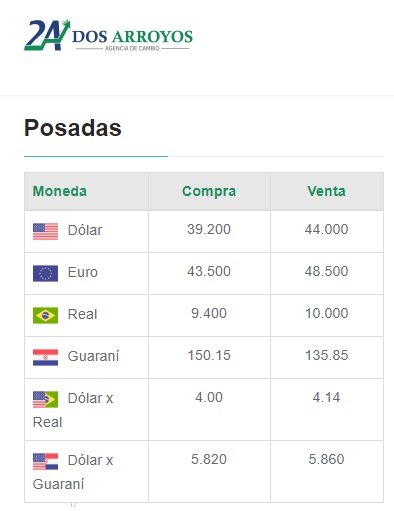Viewport: 394px width, 511px height.
Task: Click the combined US-Brazil flag icon
Action: [45, 399]
